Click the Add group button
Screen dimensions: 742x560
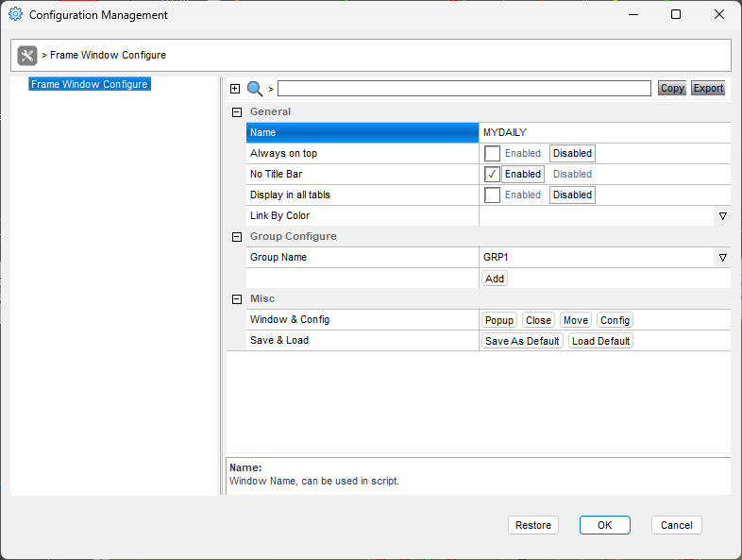[495, 279]
